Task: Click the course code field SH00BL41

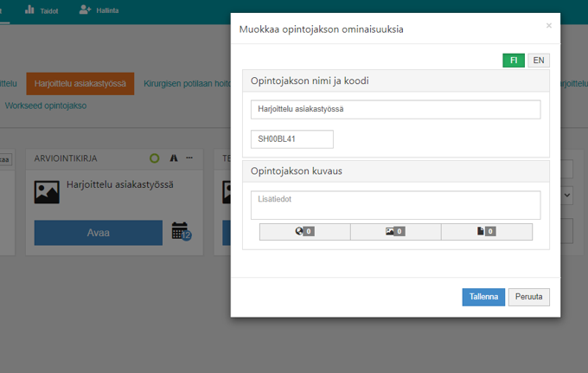Action: [x=291, y=139]
